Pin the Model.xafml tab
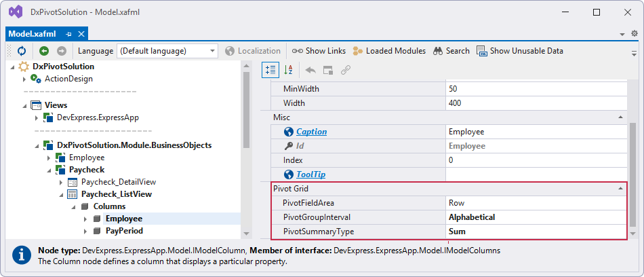Image resolution: width=644 pixels, height=277 pixels. click(x=68, y=34)
